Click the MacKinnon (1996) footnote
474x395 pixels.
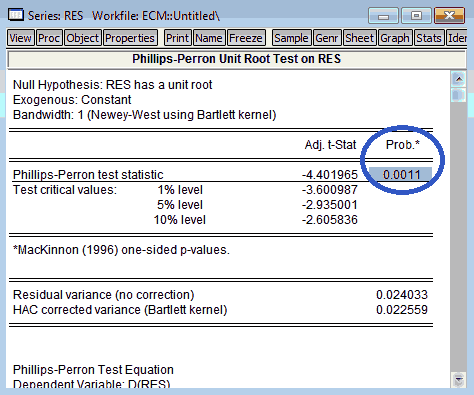[x=121, y=250]
